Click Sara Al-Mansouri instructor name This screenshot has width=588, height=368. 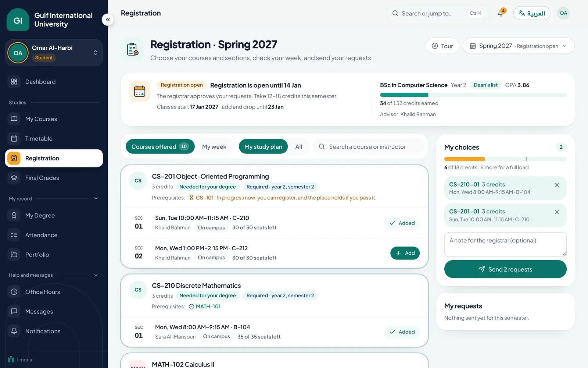click(x=175, y=337)
